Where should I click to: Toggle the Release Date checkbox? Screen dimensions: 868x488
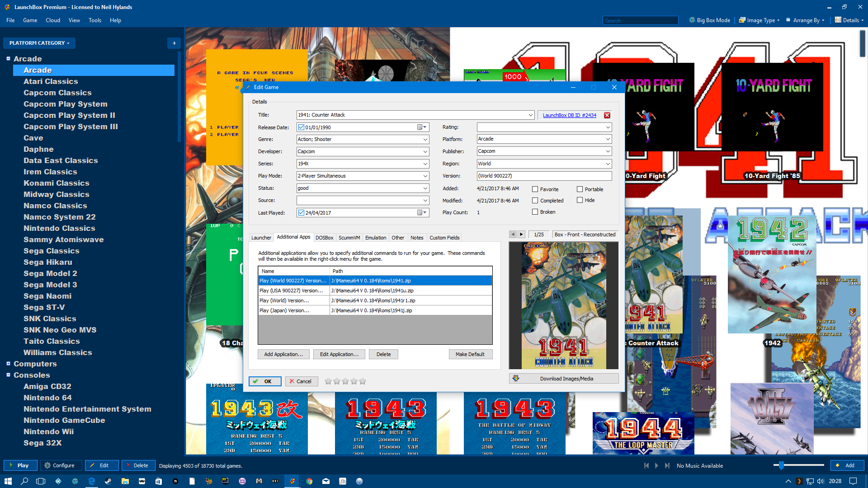(301, 127)
